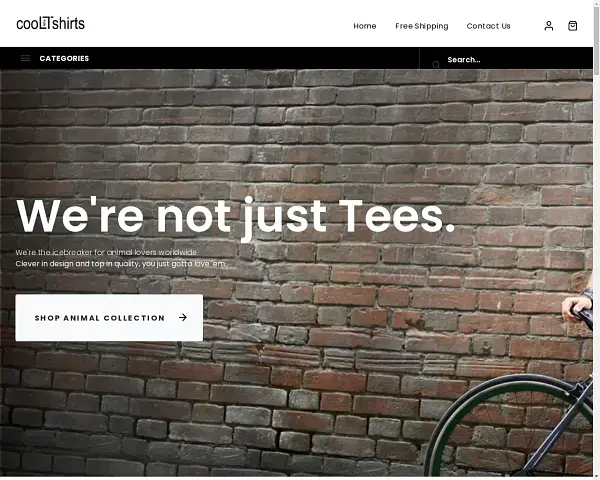The width and height of the screenshot is (600, 480).
Task: Click the magnifier search icon
Action: click(436, 65)
